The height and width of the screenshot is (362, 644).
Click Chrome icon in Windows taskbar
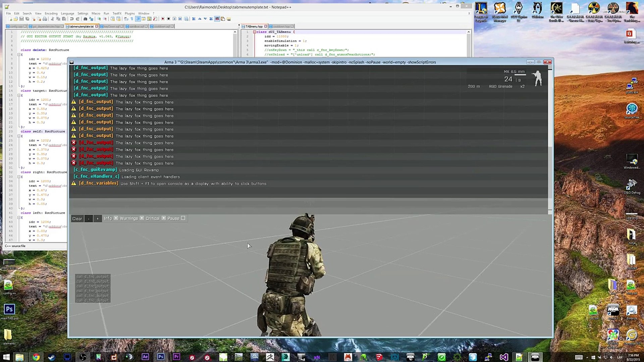coord(36,357)
